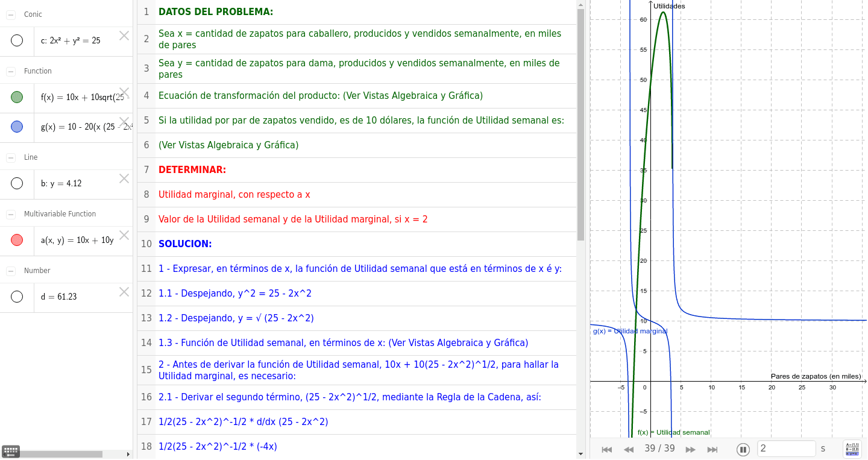
Task: Edit the animation seconds input field
Action: pyautogui.click(x=786, y=449)
